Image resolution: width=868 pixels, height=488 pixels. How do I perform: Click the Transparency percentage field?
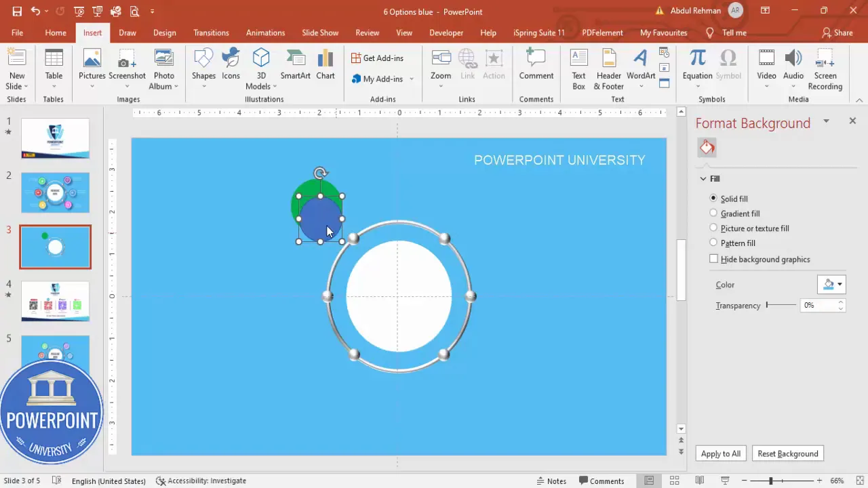coord(818,305)
